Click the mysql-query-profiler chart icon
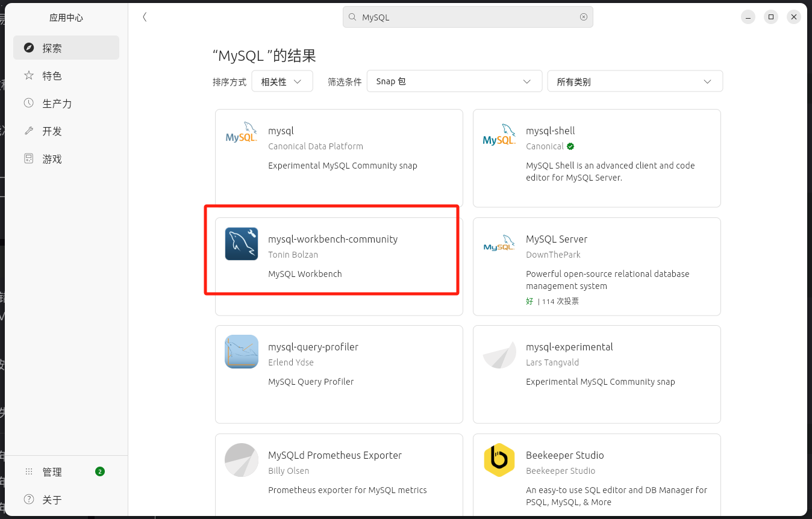Screen dimensions: 812x519 [242, 352]
